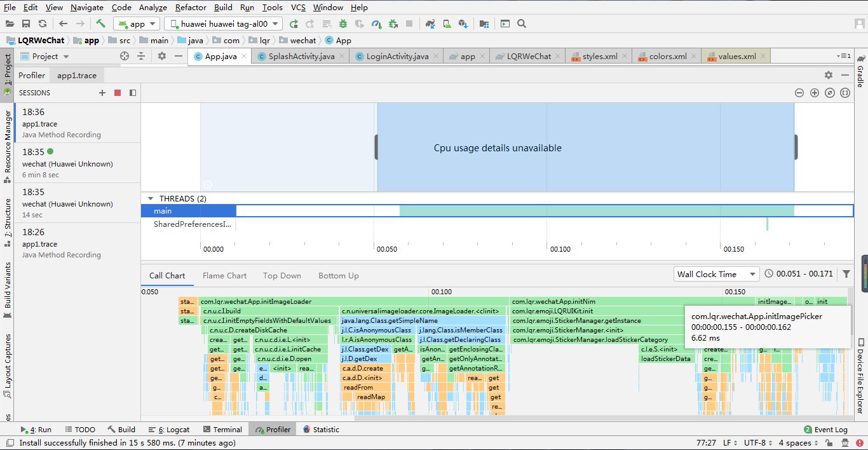Save all files with the floppy disk icon

click(x=26, y=24)
